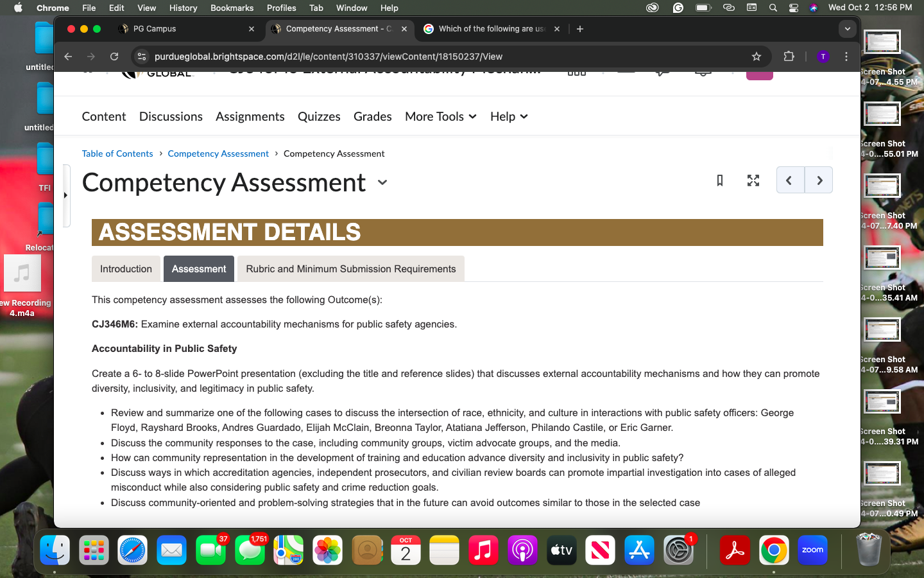Viewport: 924px width, 578px height.
Task: Open Adobe Acrobat from the dock
Action: [x=735, y=550]
